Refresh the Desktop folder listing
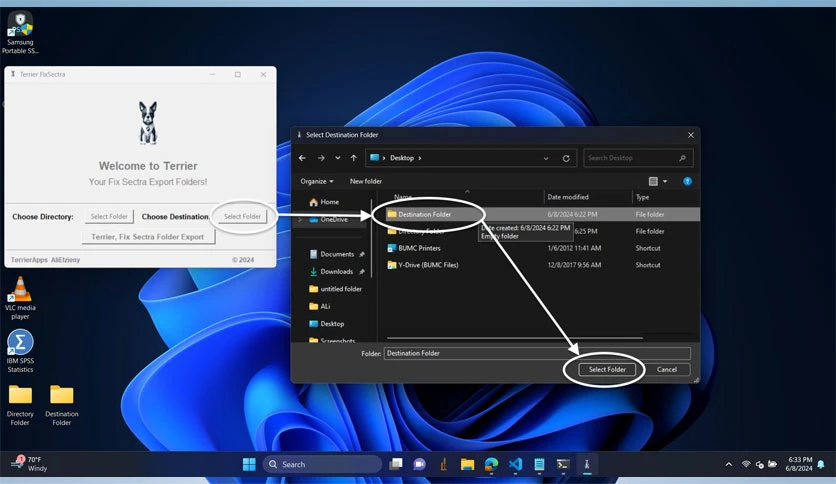Screen dimensions: 836x484 click(x=566, y=158)
